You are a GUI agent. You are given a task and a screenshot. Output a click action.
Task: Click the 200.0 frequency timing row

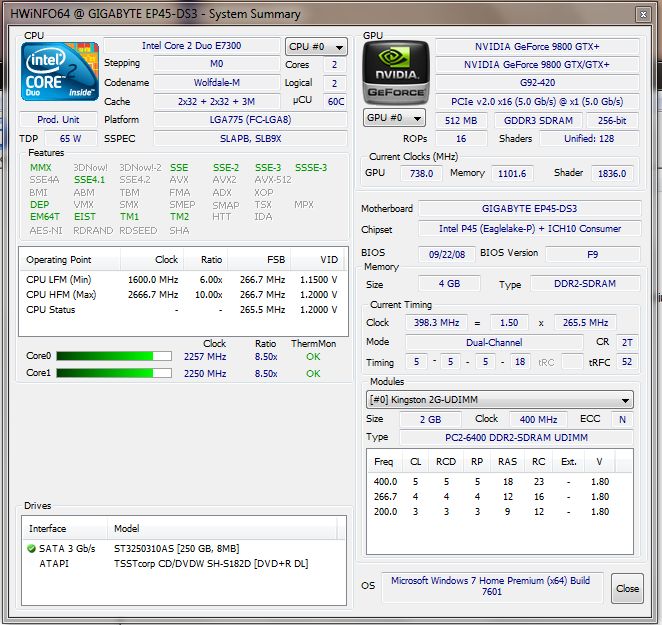point(499,511)
